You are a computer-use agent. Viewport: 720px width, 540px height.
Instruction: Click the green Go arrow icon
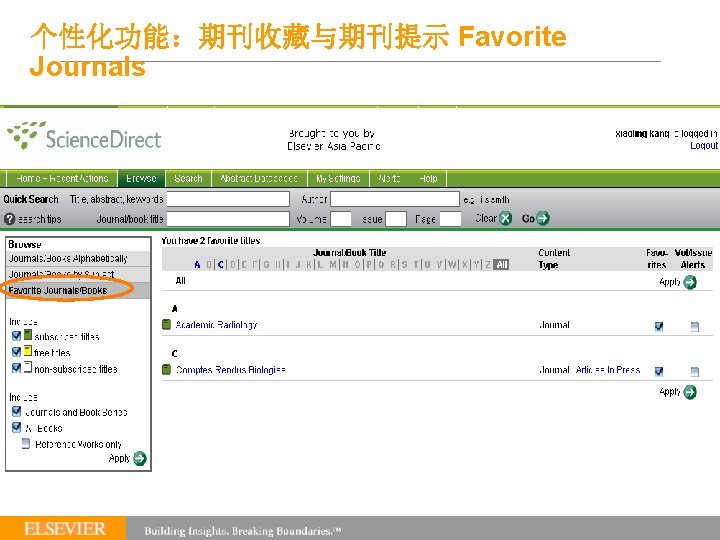[x=543, y=218]
